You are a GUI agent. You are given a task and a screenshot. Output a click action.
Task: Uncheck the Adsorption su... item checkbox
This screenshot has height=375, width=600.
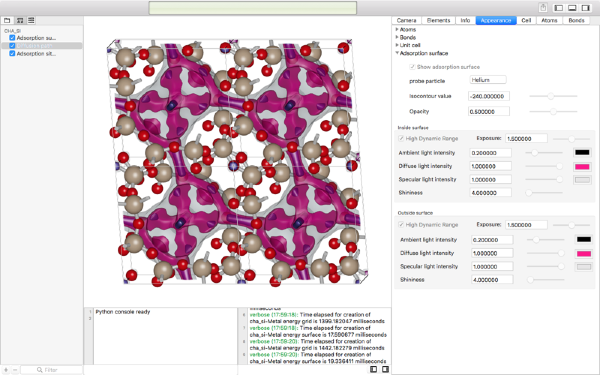(x=12, y=38)
